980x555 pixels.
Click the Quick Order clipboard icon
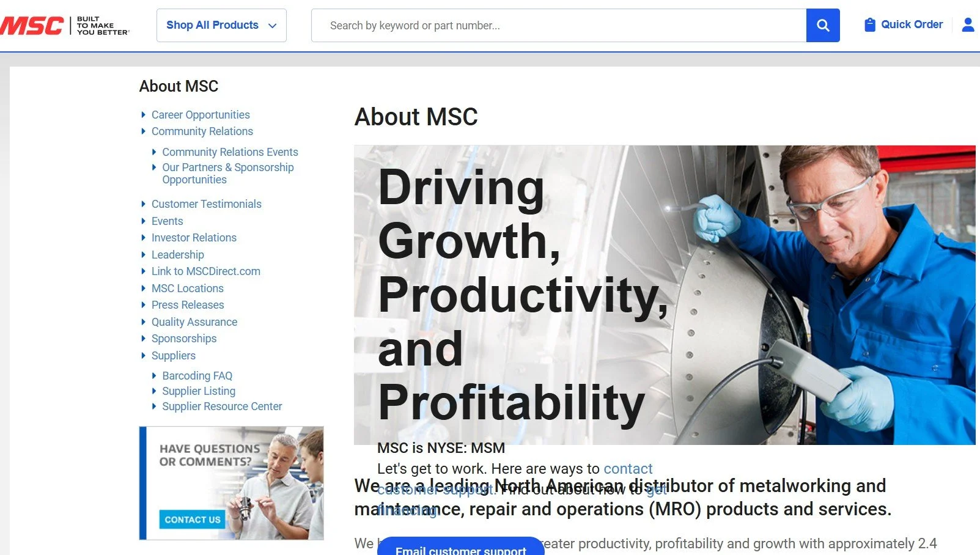click(x=870, y=25)
